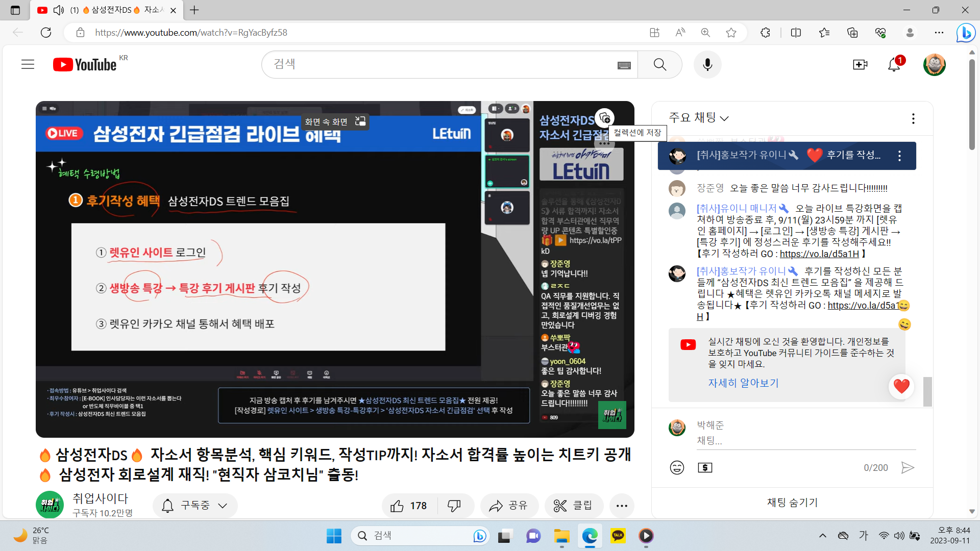980x551 pixels.
Task: Open Edge settings and more menu
Action: pos(939,33)
